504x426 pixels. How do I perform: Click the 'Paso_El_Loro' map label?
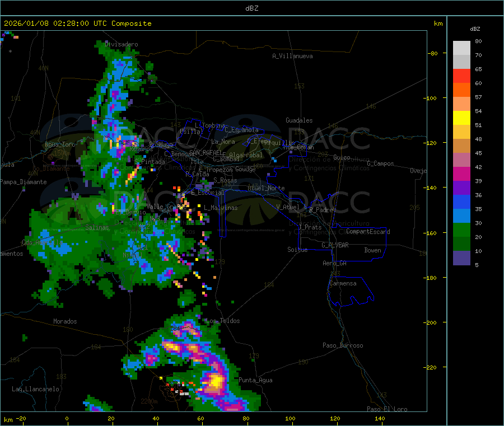point(387,409)
